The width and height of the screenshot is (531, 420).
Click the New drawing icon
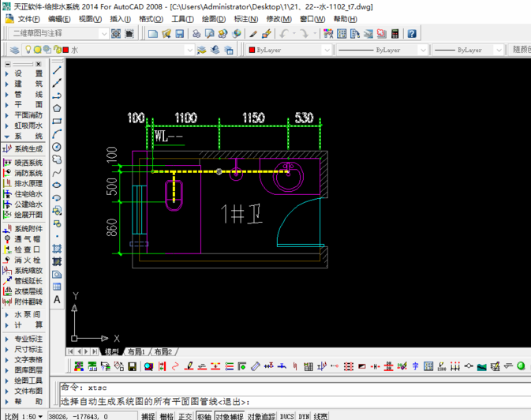pos(153,34)
